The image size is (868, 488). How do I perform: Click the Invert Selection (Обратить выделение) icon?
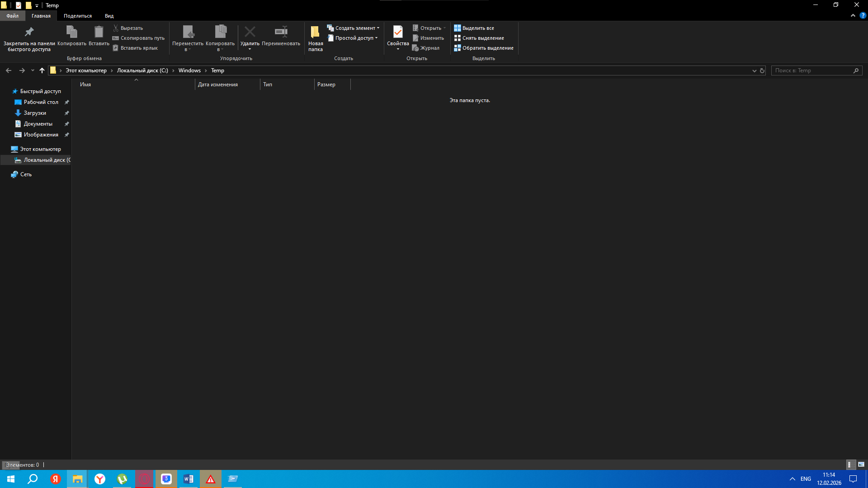tap(457, 48)
